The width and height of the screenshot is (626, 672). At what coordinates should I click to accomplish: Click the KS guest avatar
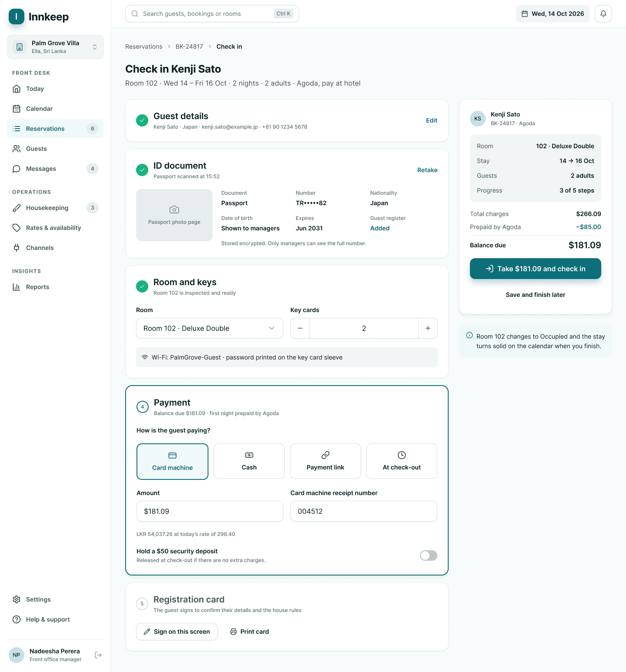478,119
